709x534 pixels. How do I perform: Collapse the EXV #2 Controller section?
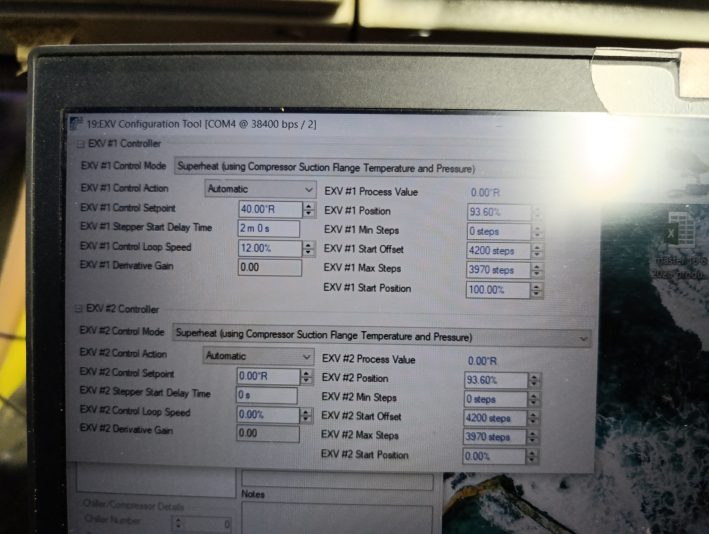point(79,309)
